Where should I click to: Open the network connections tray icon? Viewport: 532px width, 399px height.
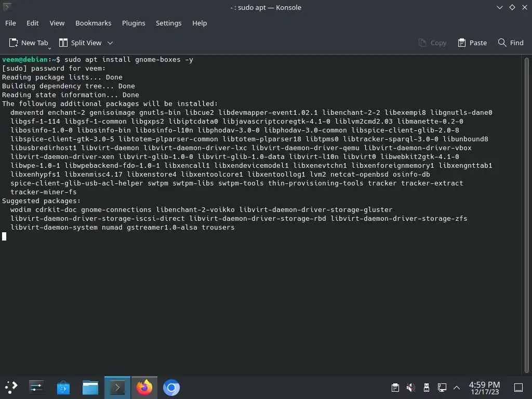(442, 388)
